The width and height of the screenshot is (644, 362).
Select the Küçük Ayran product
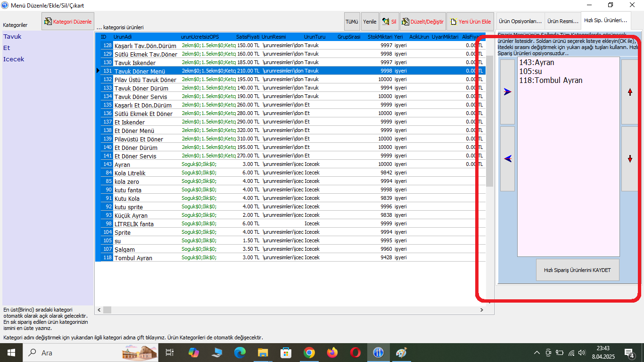tap(290, 215)
